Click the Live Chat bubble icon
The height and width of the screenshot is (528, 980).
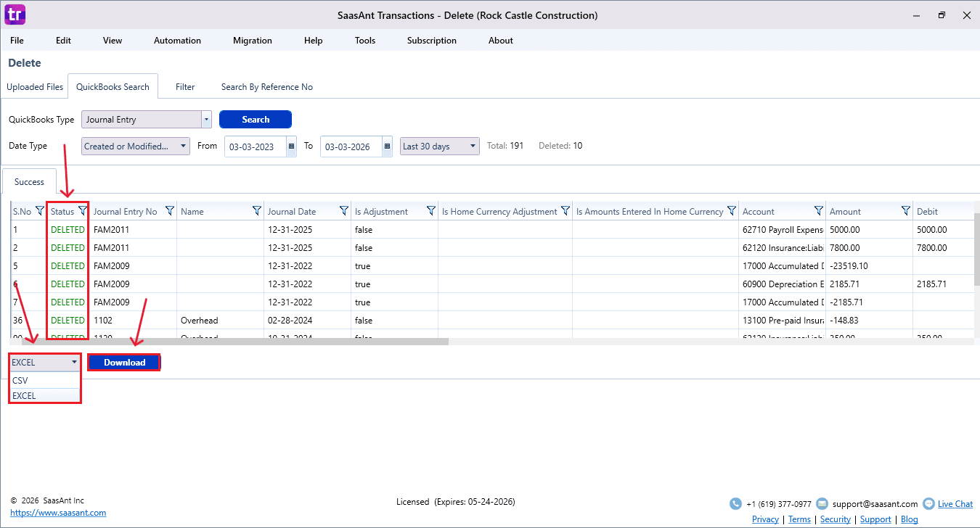[928, 503]
